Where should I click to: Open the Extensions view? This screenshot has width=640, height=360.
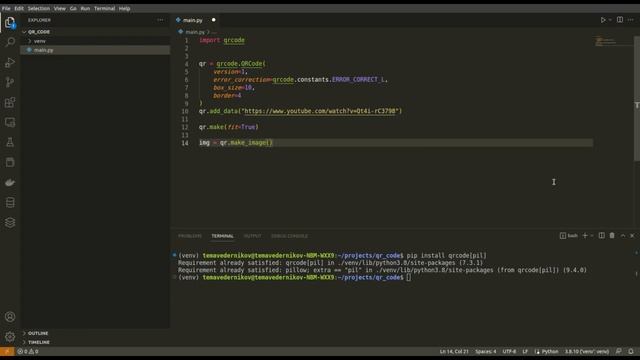click(x=10, y=102)
